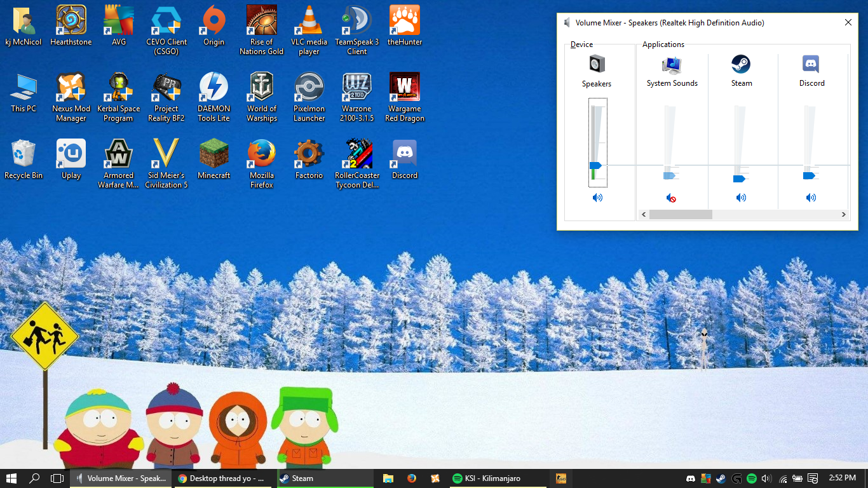
Task: Adjust the Discord volume slider
Action: 809,175
